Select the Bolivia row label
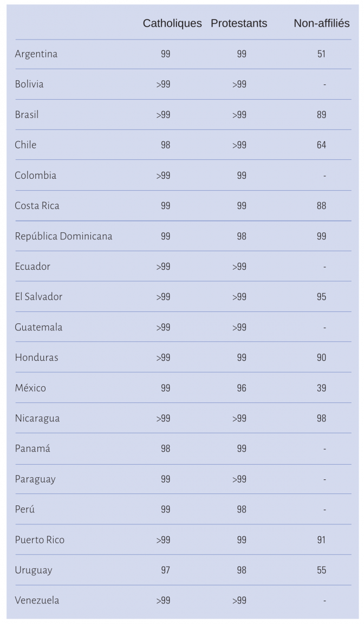The width and height of the screenshot is (364, 624). (x=29, y=84)
